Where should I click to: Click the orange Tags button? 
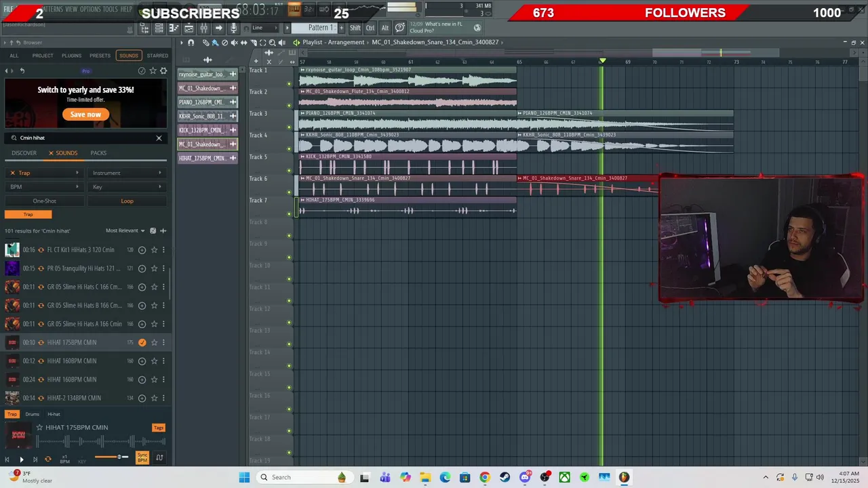pos(159,428)
